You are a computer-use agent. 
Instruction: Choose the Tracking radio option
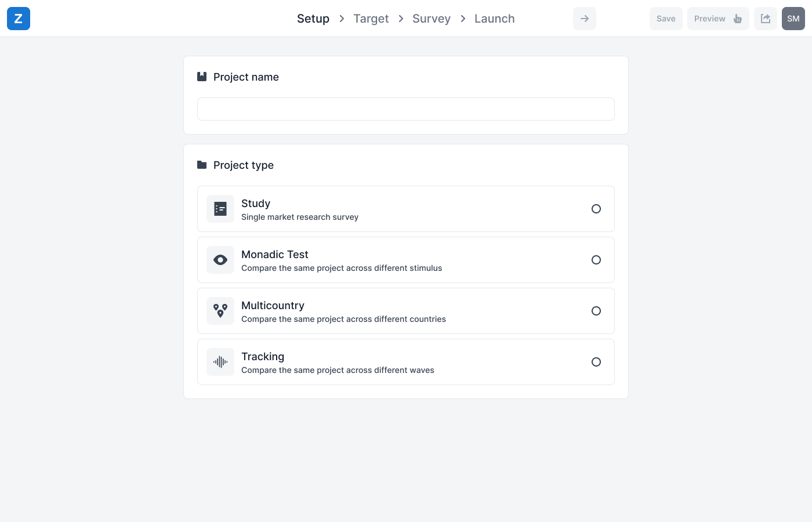(x=596, y=362)
